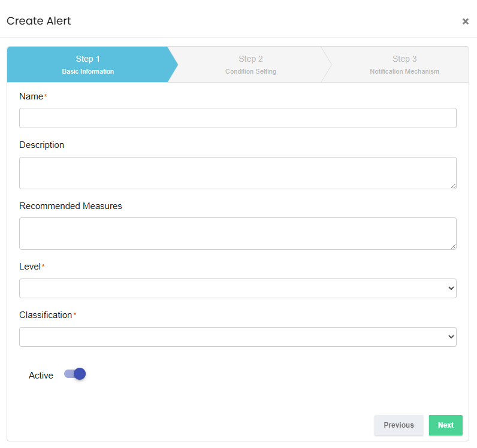This screenshot has width=477, height=448.
Task: Grab the Description field resize handle
Action: pyautogui.click(x=453, y=186)
